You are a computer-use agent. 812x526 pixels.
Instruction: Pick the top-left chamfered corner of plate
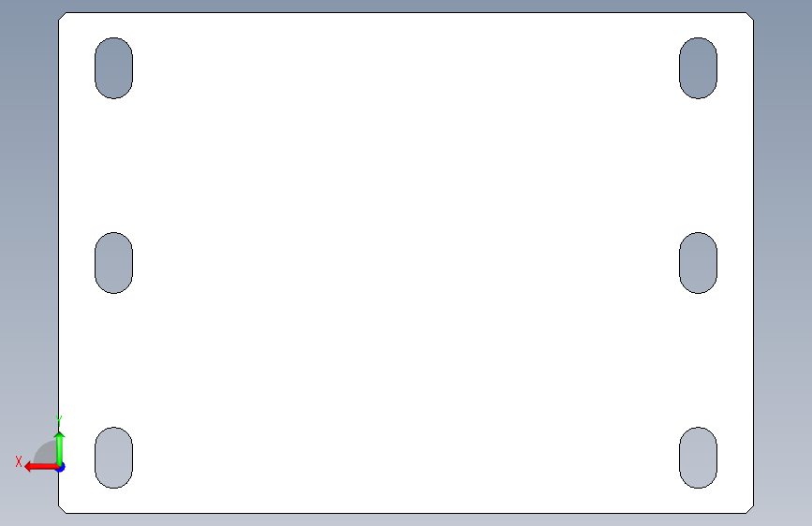62,16
